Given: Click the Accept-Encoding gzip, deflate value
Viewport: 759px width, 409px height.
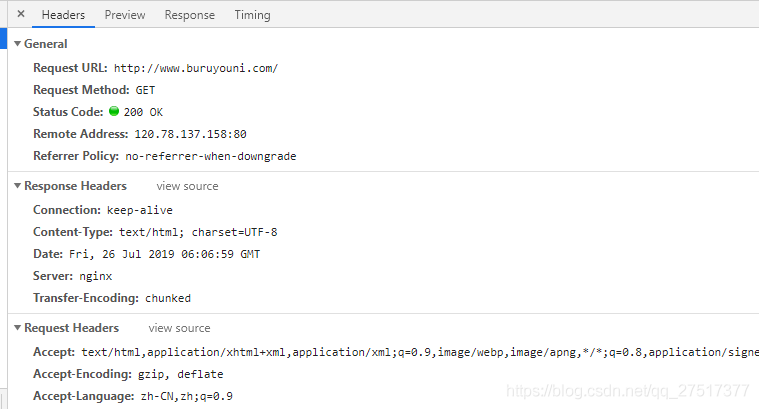Looking at the screenshot, I should pyautogui.click(x=181, y=374).
